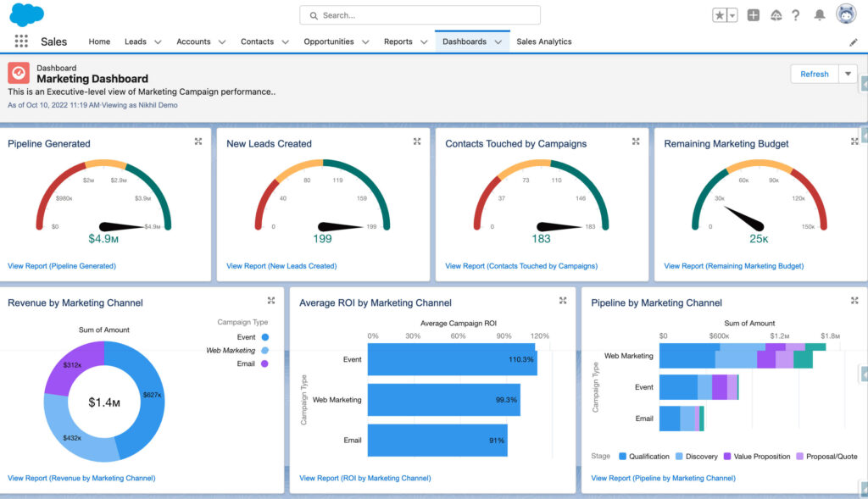Open dropdown next to Refresh button
Screen dimensions: 868x499
click(x=848, y=74)
